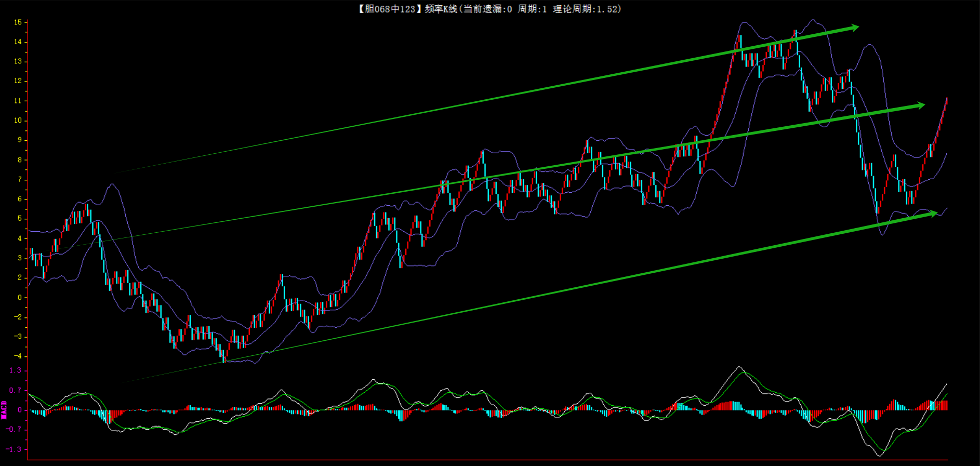This screenshot has width=980, height=466.
Task: Select the highest candlestick peak above 14
Action: pos(795,35)
